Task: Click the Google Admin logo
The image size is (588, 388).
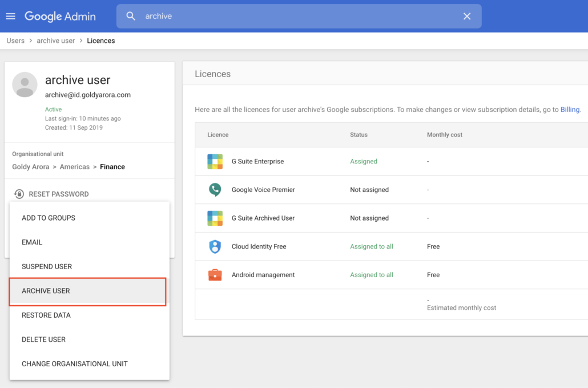Action: [60, 17]
